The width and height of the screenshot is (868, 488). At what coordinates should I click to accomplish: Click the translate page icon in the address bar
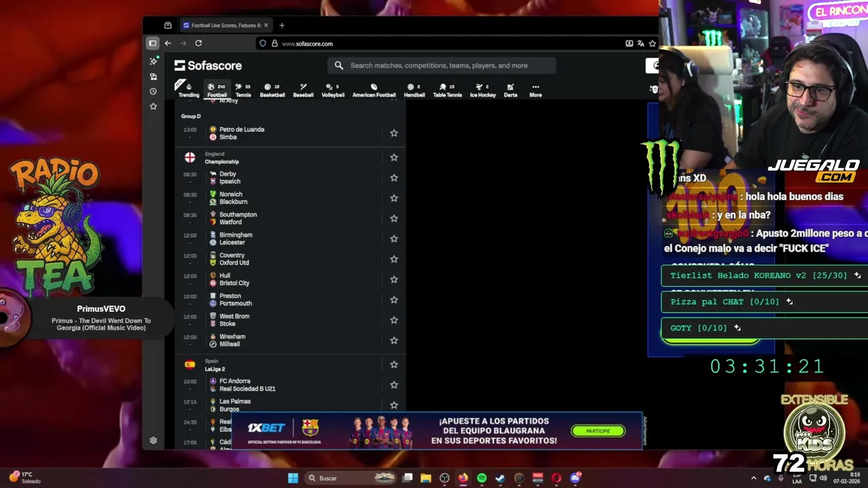pos(641,43)
